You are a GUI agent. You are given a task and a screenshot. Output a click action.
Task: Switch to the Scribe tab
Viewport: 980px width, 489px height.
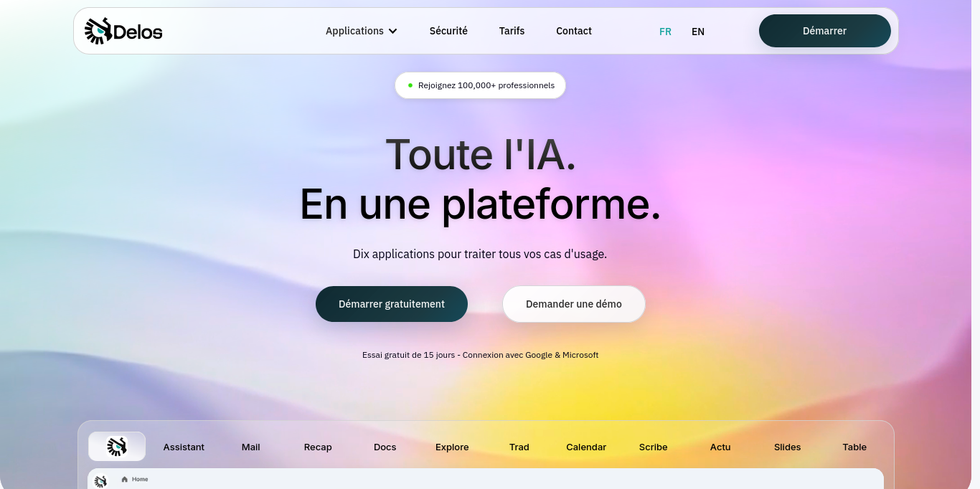[653, 447]
